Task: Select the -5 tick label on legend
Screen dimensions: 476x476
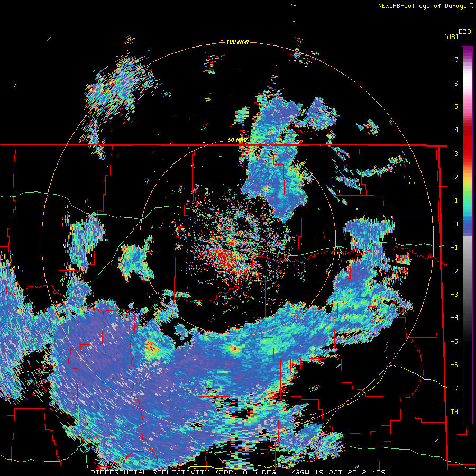Action: 454,341
